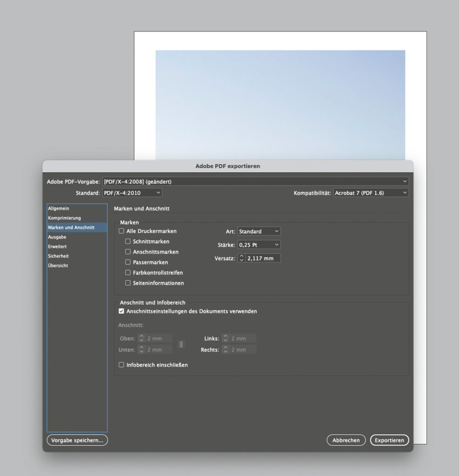Click the Unten bleed stepper arrows
Screen dimensions: 459x476
(141, 350)
